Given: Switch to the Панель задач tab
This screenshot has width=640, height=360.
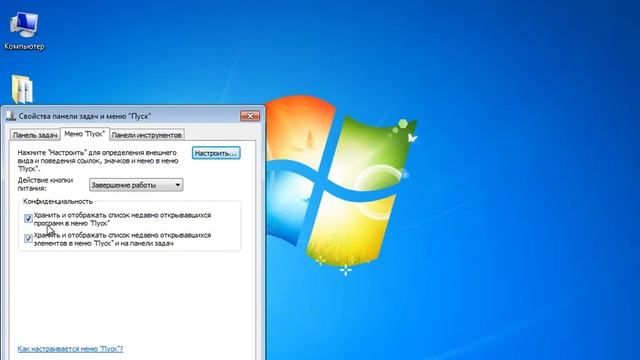Looking at the screenshot, I should point(35,135).
